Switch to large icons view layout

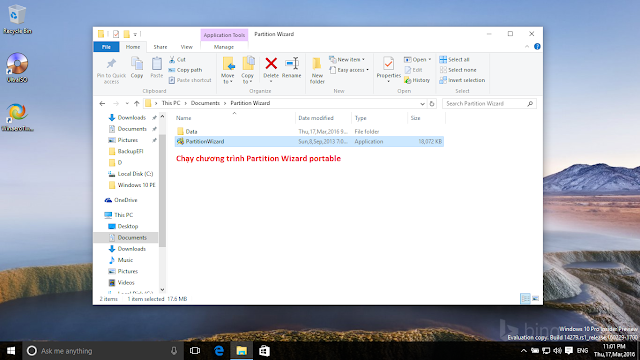click(536, 299)
